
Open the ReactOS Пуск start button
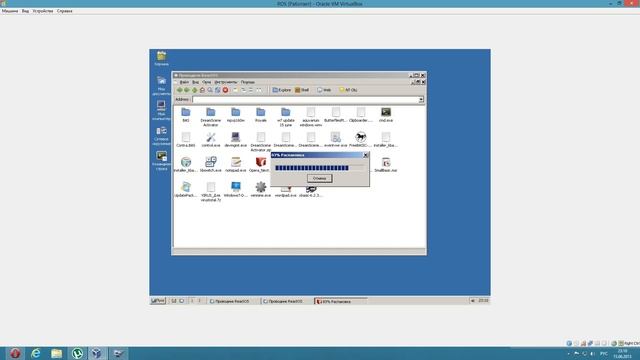(158, 301)
